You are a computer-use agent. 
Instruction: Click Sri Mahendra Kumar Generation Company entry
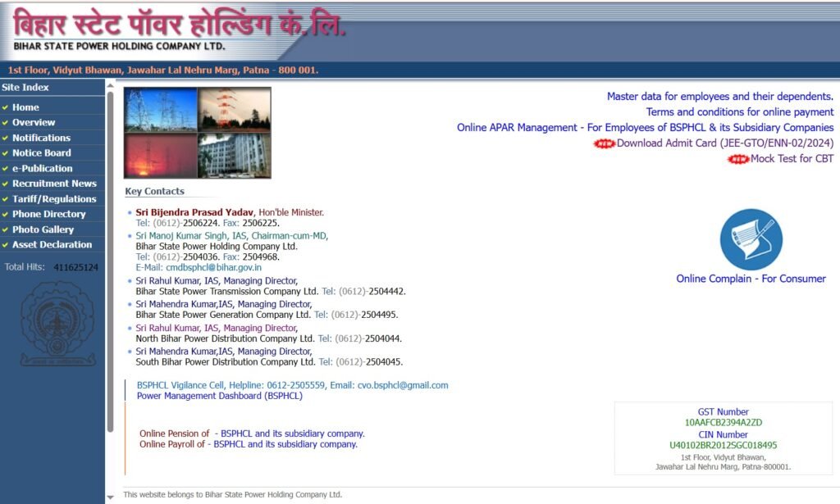224,304
